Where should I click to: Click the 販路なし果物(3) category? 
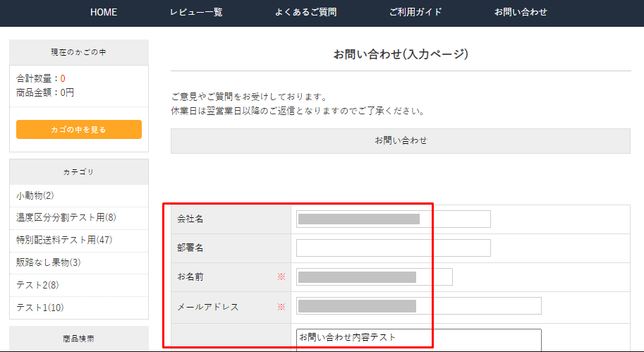click(x=49, y=262)
